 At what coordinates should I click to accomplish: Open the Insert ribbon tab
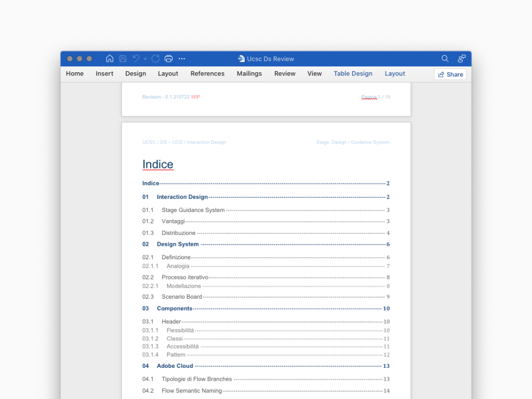[104, 74]
